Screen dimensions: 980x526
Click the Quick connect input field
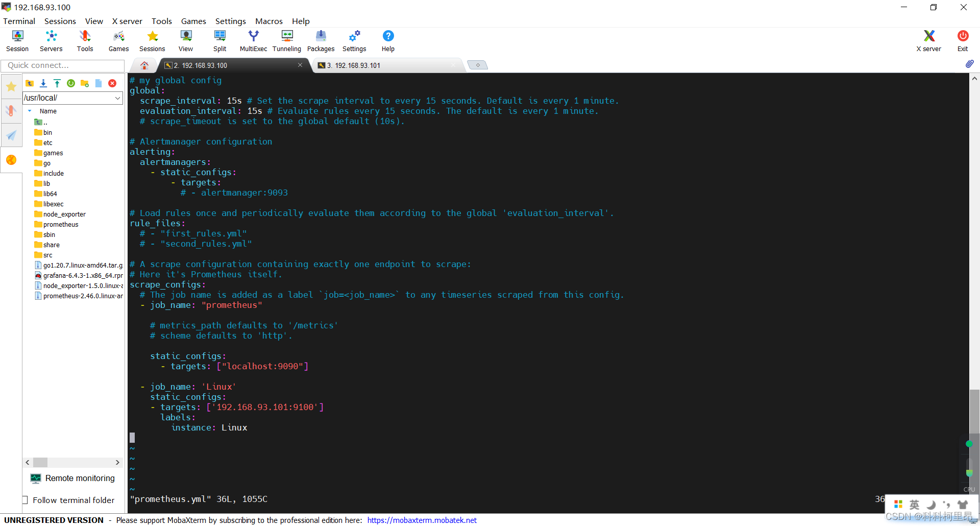[63, 65]
